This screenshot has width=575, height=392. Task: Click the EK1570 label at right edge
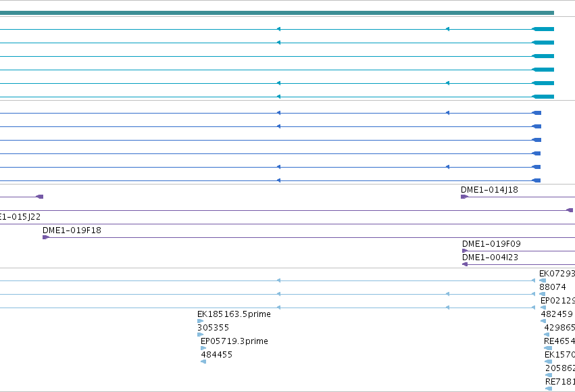click(x=560, y=355)
